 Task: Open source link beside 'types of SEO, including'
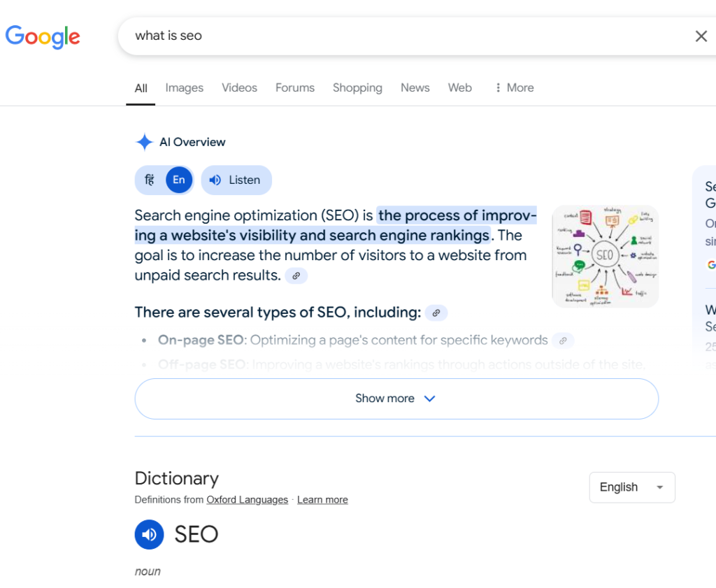pyautogui.click(x=436, y=313)
